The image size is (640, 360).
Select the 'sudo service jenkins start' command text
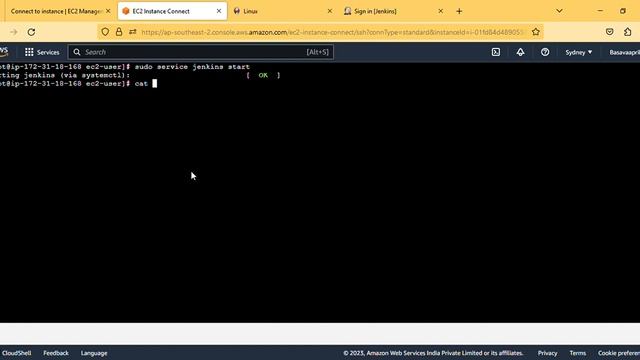[192, 67]
